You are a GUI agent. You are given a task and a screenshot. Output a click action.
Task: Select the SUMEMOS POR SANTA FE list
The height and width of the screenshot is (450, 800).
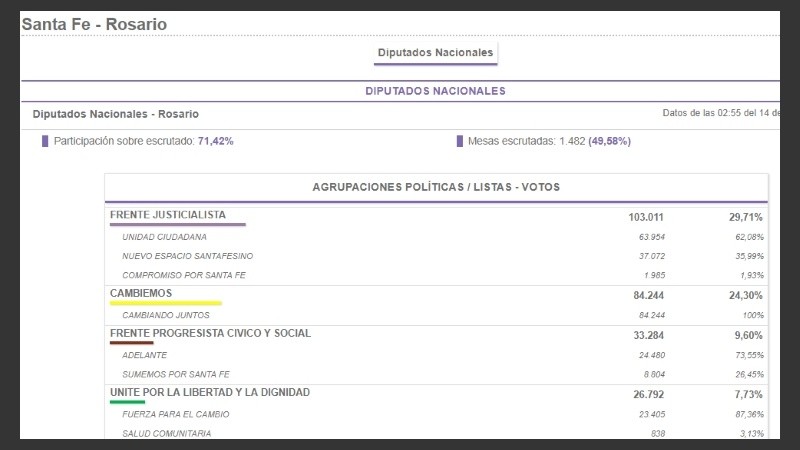176,373
